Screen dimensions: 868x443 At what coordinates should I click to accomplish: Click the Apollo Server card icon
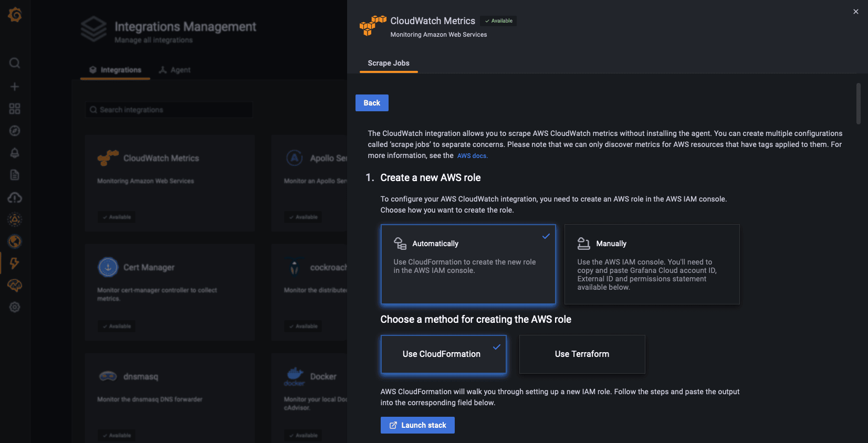coord(294,158)
